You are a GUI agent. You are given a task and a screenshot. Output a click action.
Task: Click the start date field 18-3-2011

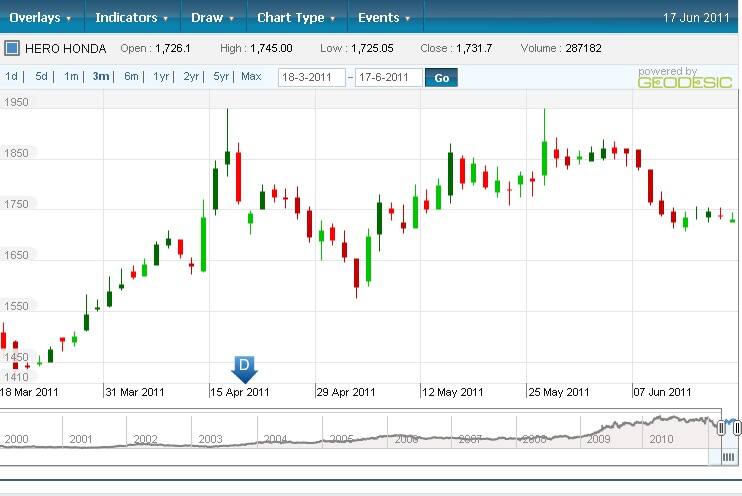coord(312,78)
